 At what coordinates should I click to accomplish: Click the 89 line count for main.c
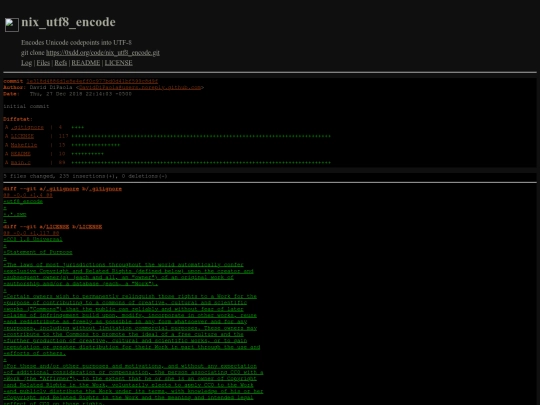62,163
